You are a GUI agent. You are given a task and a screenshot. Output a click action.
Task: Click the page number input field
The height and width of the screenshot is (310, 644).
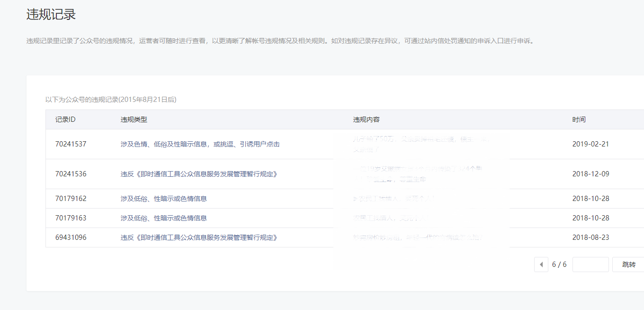(x=590, y=264)
